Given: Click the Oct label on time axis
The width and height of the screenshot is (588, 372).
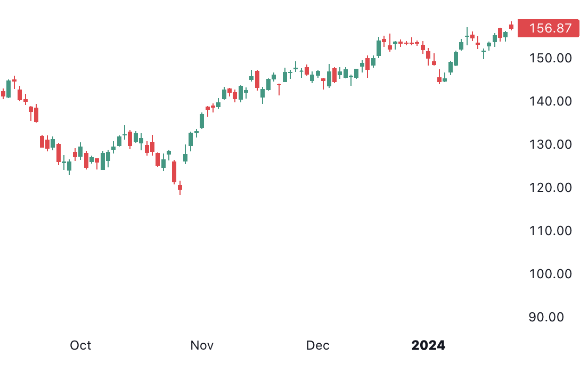Looking at the screenshot, I should click(80, 345).
